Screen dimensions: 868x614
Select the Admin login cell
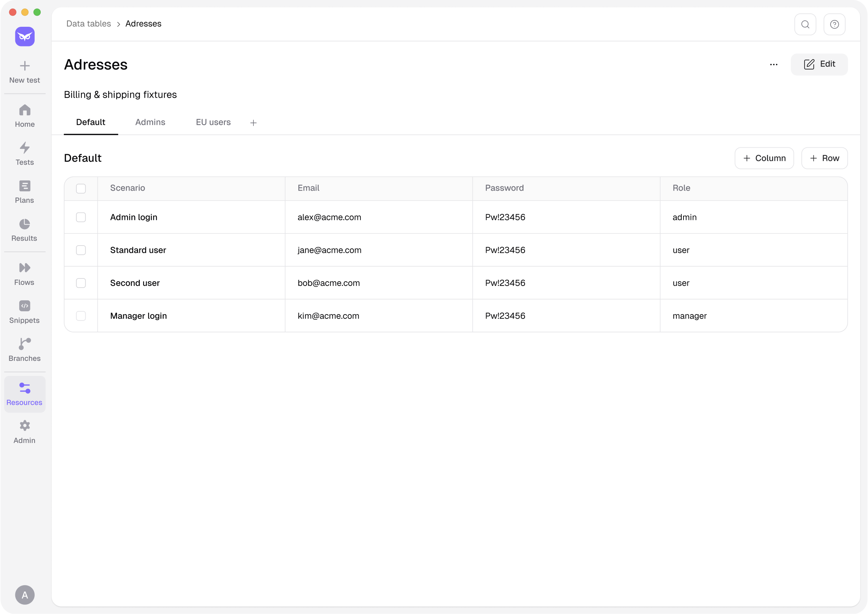(191, 217)
